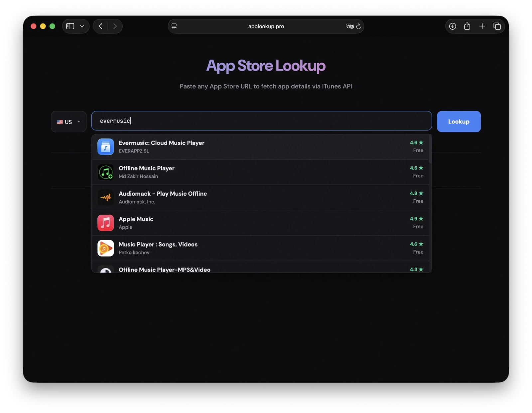This screenshot has width=532, height=413.
Task: Select Audiomack - Play Music Offline result
Action: (260, 197)
